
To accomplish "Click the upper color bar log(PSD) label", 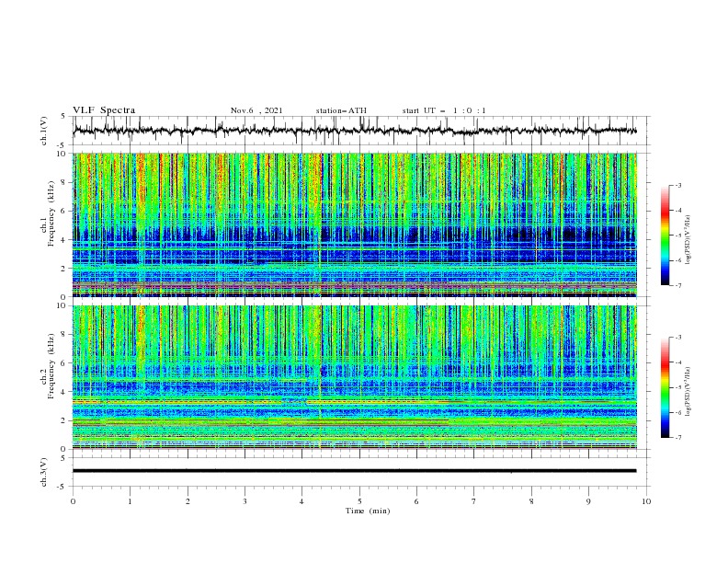I will (x=688, y=240).
